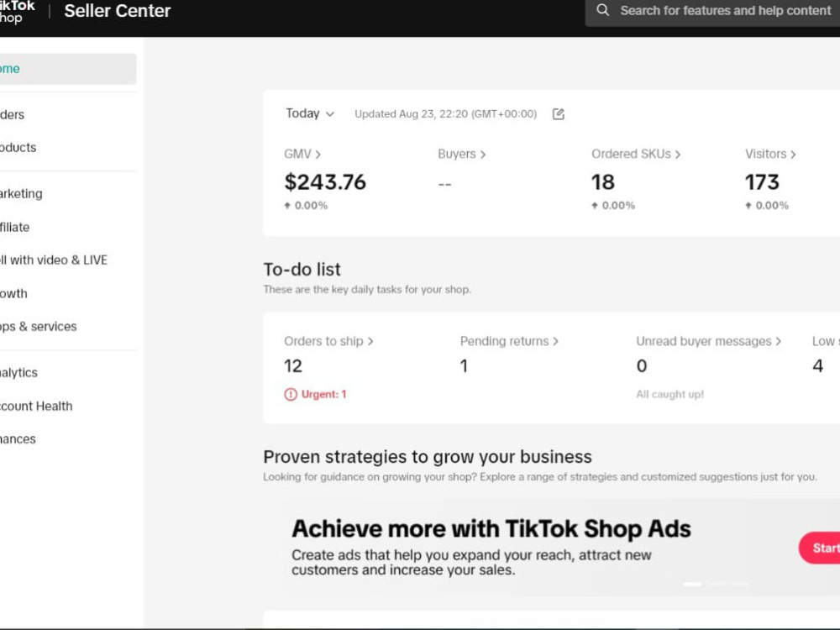This screenshot has width=840, height=630.
Task: Click the chevron beside GMV
Action: tap(318, 155)
